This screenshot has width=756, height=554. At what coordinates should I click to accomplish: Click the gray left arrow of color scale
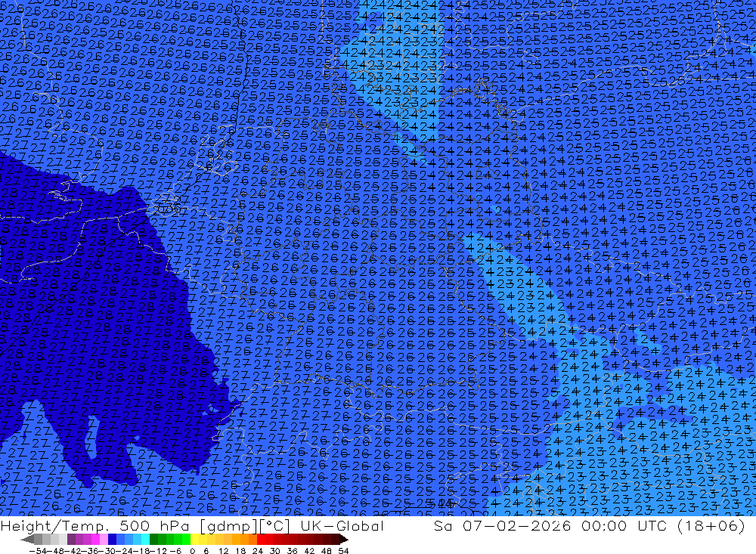(x=27, y=539)
